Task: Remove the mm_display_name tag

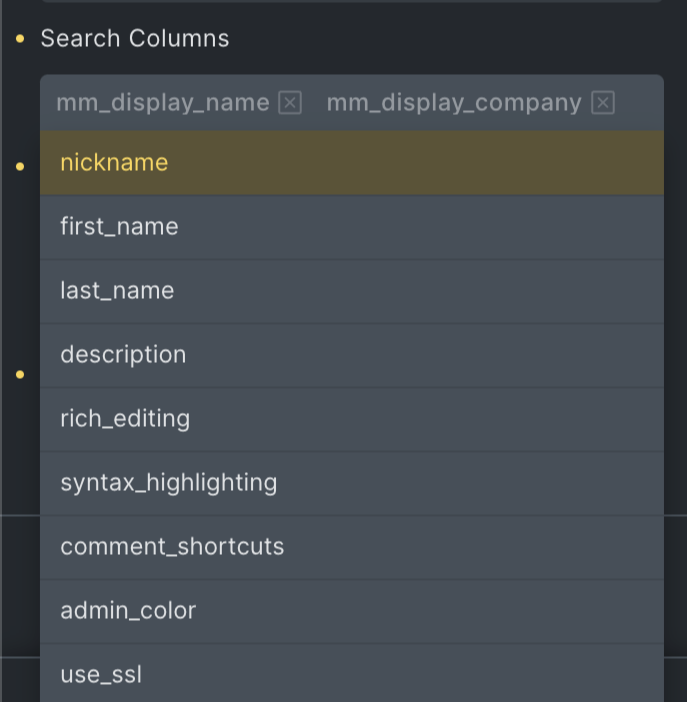Action: point(290,103)
